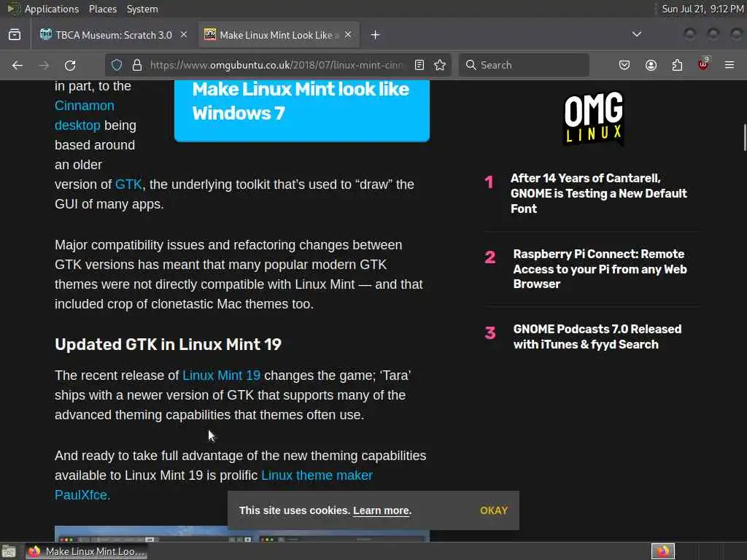Open the tracking protection shield icon
The width and height of the screenshot is (747, 560).
[117, 65]
